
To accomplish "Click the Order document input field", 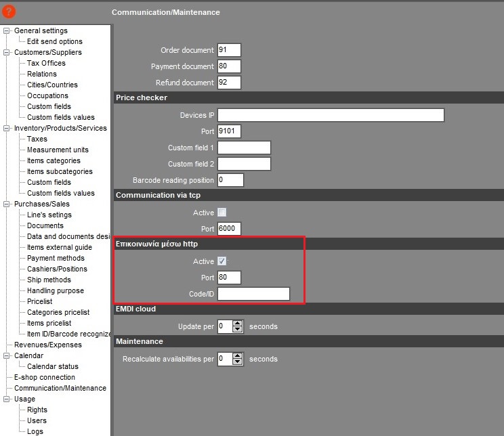I will click(x=229, y=50).
